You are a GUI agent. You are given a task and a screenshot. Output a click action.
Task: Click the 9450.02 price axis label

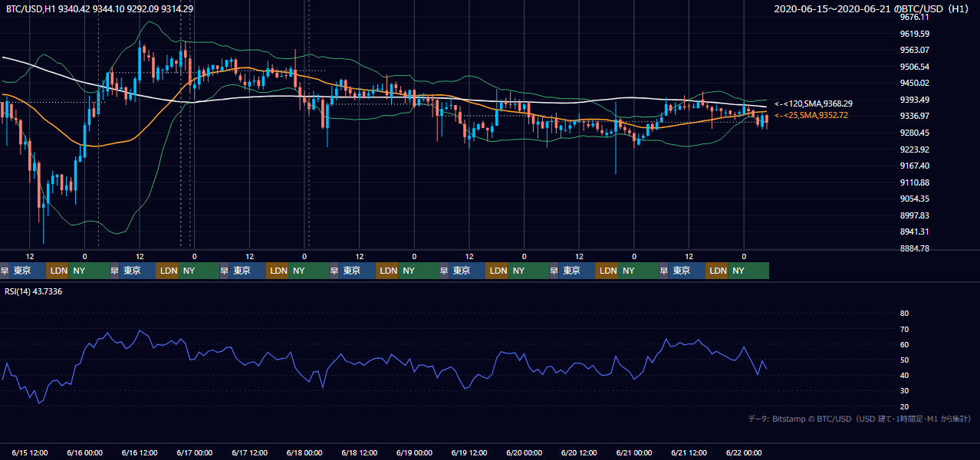tap(915, 83)
